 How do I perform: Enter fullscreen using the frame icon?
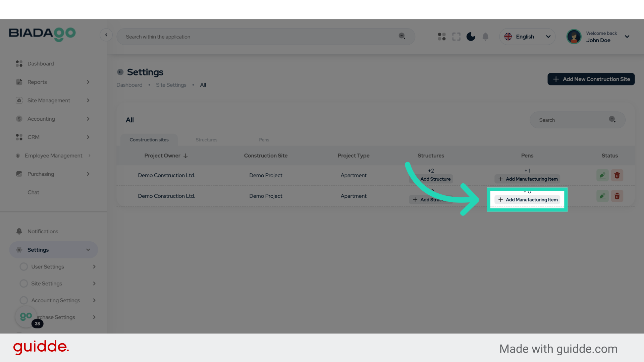click(456, 37)
